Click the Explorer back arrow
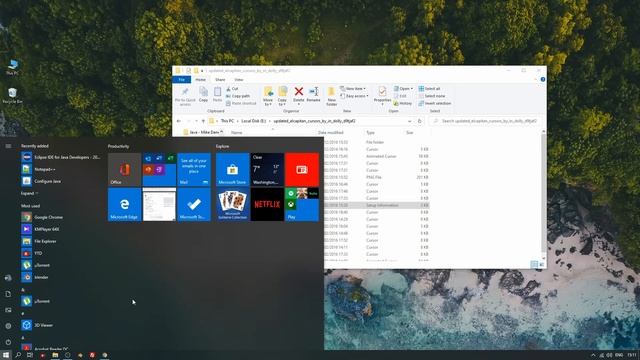 179,121
